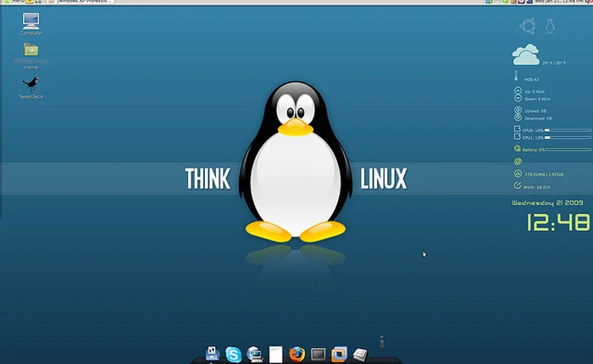This screenshot has height=364, width=593.
Task: Click the memory usage triangle icon
Action: pos(518,174)
